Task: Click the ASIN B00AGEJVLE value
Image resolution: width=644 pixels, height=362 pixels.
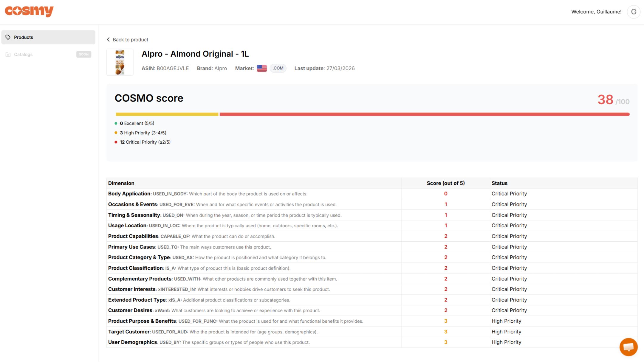Action: [x=173, y=68]
